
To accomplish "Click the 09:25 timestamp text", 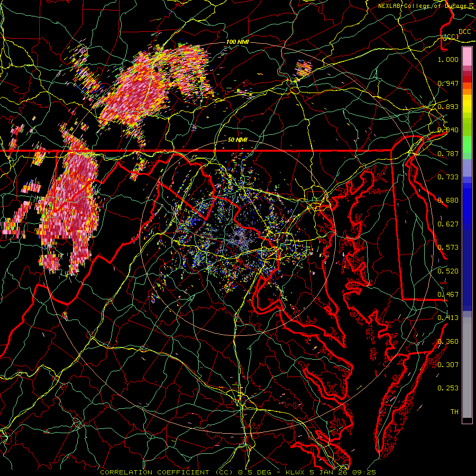I will pyautogui.click(x=364, y=472).
